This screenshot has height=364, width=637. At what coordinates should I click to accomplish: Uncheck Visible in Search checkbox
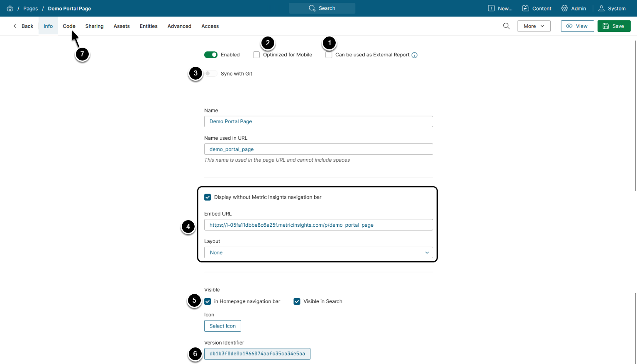click(297, 301)
